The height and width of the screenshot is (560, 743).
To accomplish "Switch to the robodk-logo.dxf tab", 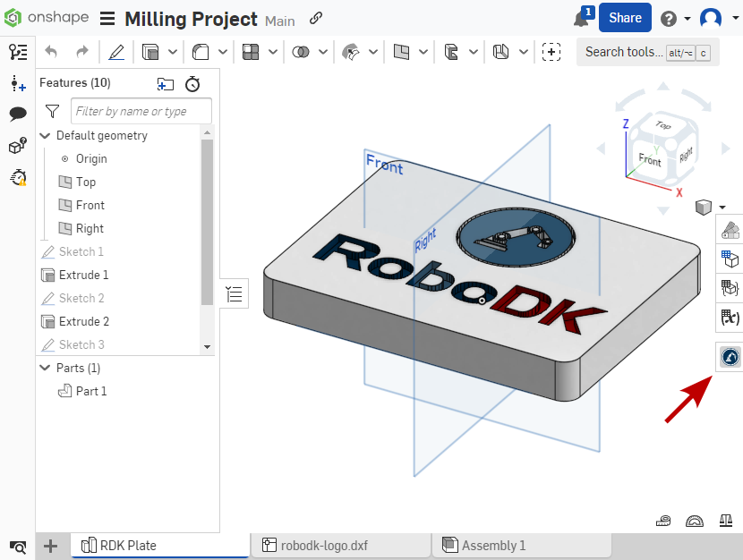I will (x=340, y=545).
